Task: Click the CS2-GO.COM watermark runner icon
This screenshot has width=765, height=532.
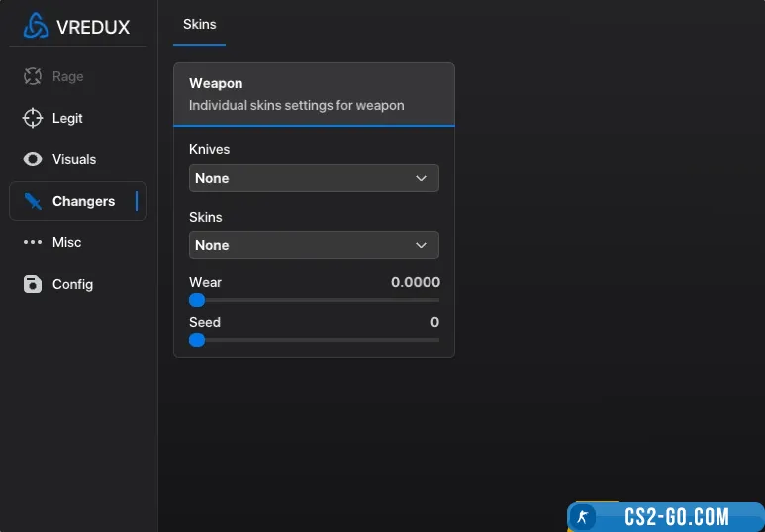Action: [584, 517]
